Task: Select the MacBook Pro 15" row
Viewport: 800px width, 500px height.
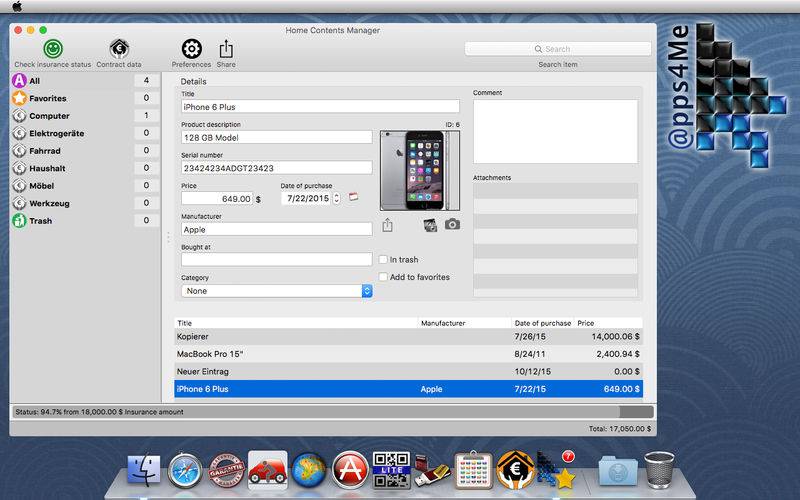Action: pyautogui.click(x=408, y=354)
